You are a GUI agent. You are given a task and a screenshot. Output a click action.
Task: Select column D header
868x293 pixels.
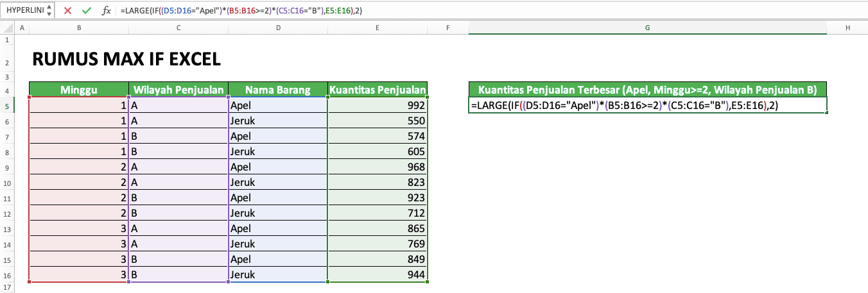(278, 28)
